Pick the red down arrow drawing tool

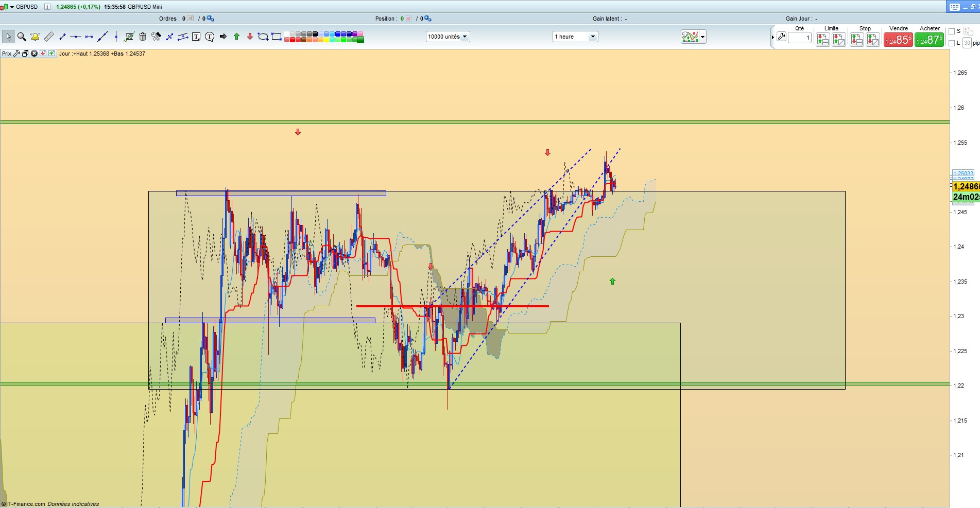pos(250,37)
